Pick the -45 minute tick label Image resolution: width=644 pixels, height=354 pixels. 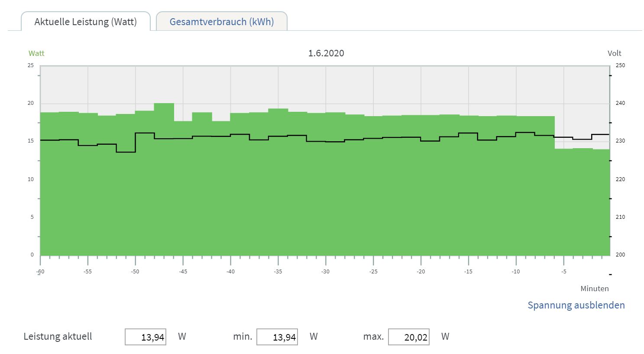pyautogui.click(x=183, y=272)
